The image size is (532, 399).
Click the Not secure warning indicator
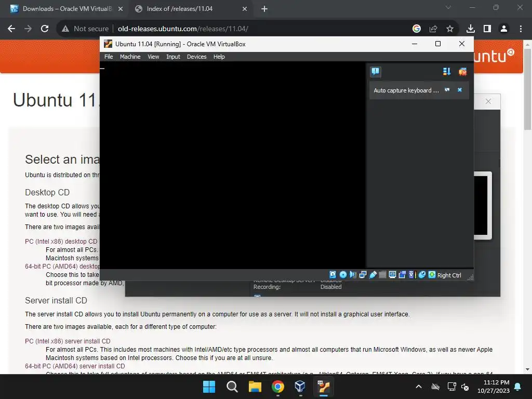[85, 29]
